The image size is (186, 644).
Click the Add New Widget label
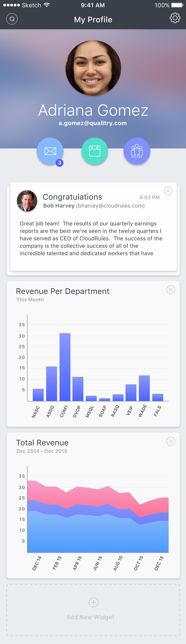tap(90, 617)
